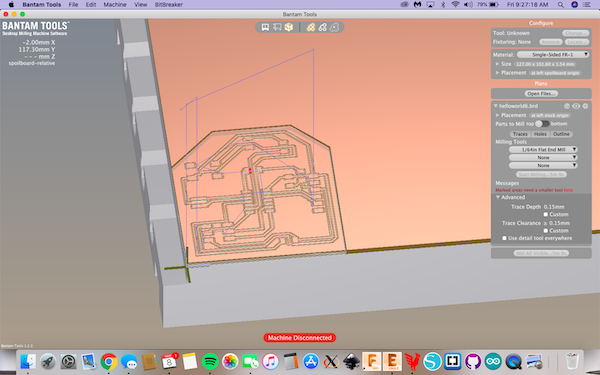Expand the material Size disclosure triangle
This screenshot has height=375, width=600.
497,64
